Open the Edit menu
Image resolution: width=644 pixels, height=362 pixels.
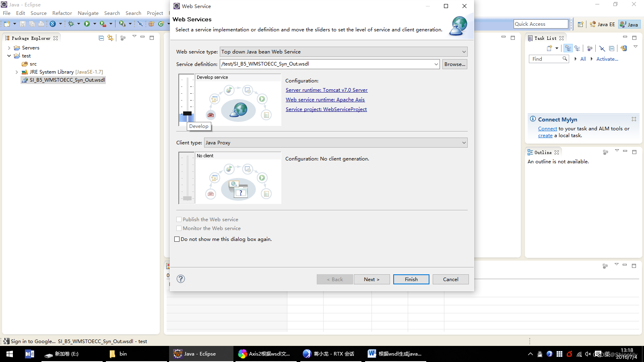coord(21,13)
